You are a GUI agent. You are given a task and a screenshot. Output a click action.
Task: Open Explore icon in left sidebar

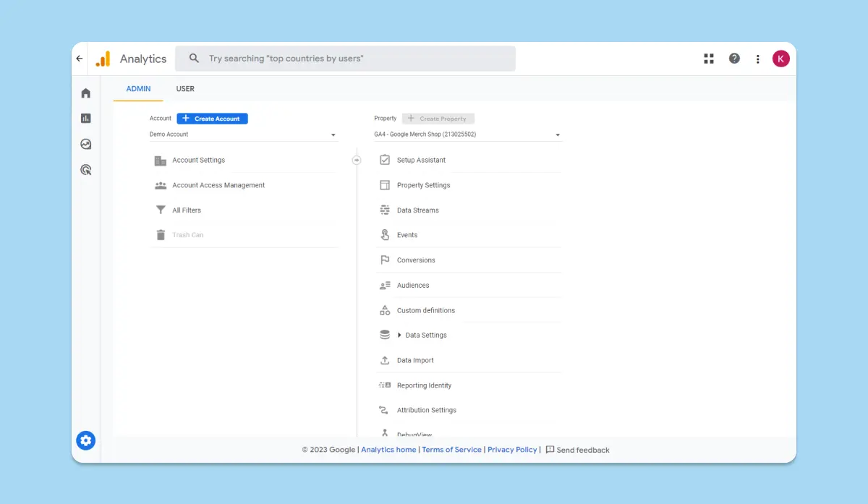[86, 144]
